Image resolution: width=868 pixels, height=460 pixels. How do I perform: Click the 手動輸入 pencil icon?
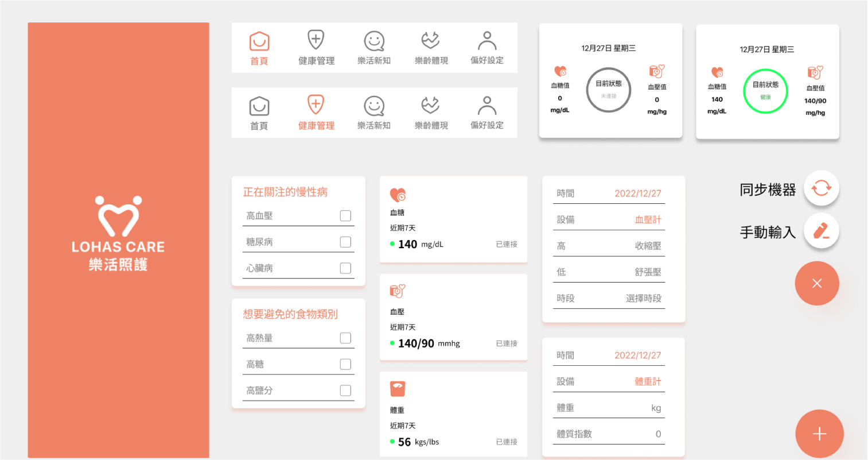click(822, 231)
